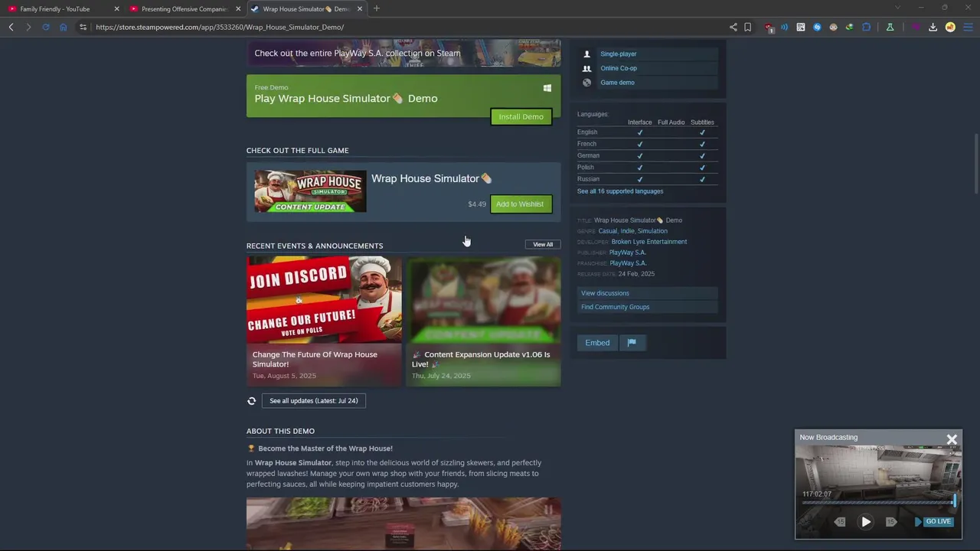The image size is (980, 551).
Task: Click the Embed button
Action: point(597,343)
